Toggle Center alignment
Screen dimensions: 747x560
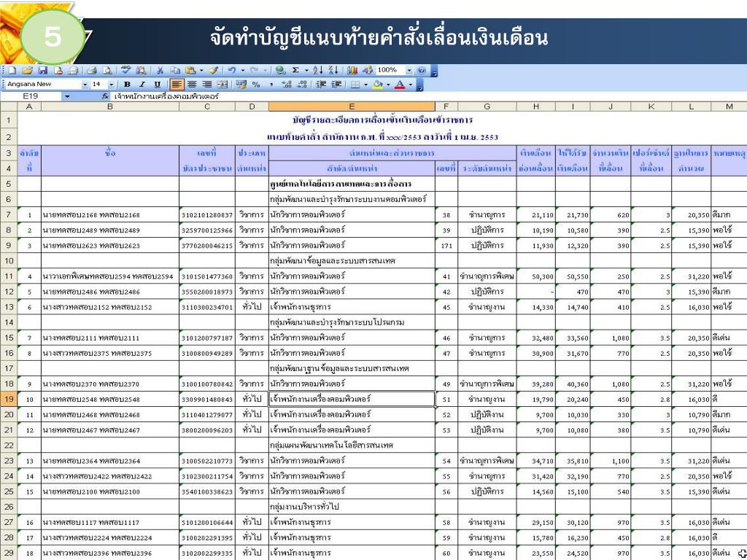coord(192,85)
